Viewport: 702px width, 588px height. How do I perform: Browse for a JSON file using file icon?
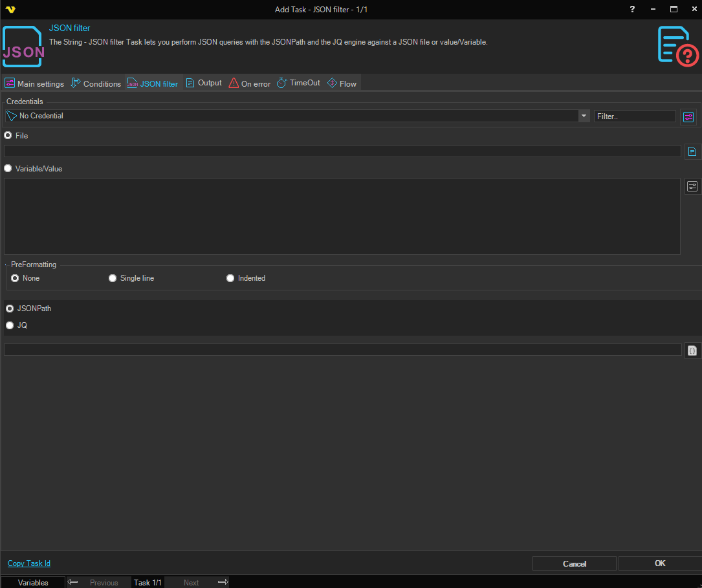692,152
